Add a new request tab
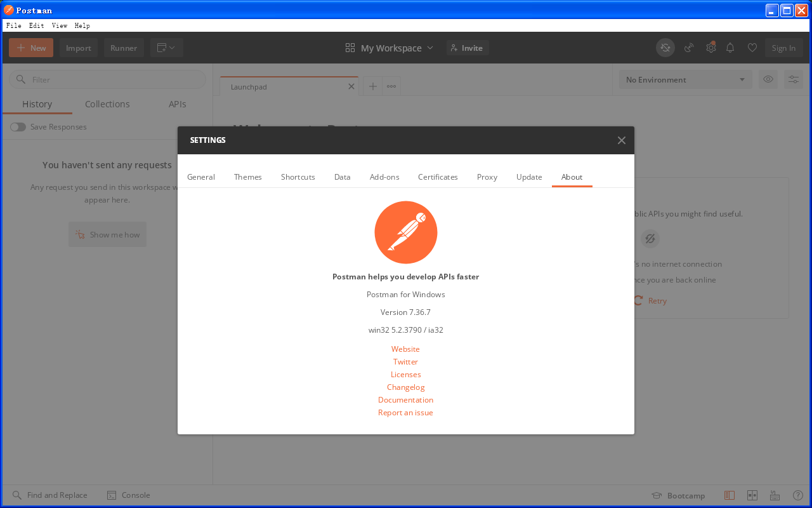 pos(372,86)
